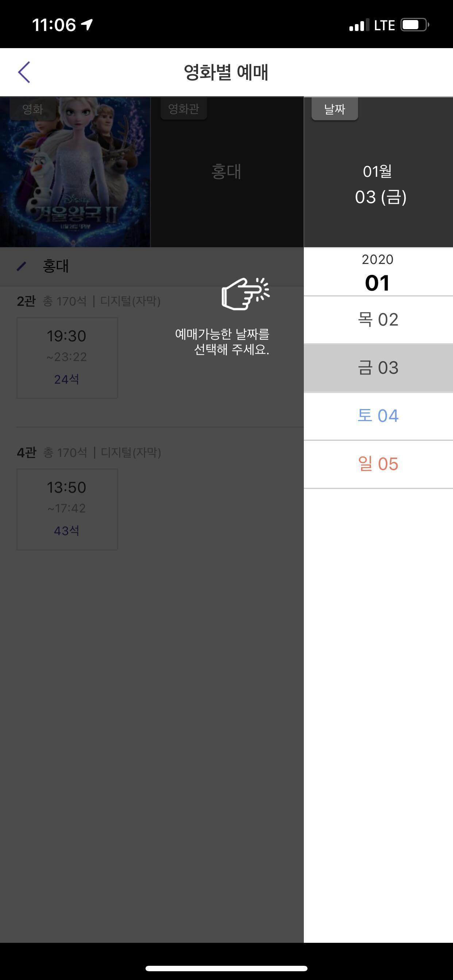Screen dimensions: 453x980
Task: Expand the 2020 01 month header
Action: [x=377, y=273]
